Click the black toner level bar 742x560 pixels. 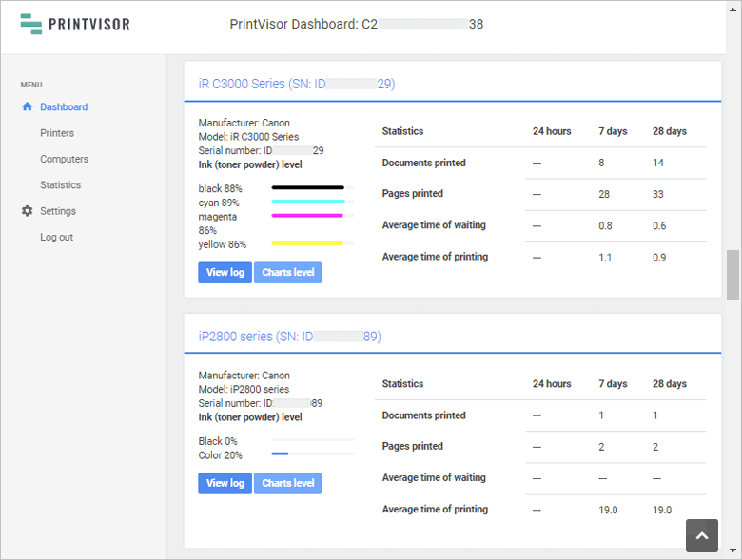click(x=312, y=188)
